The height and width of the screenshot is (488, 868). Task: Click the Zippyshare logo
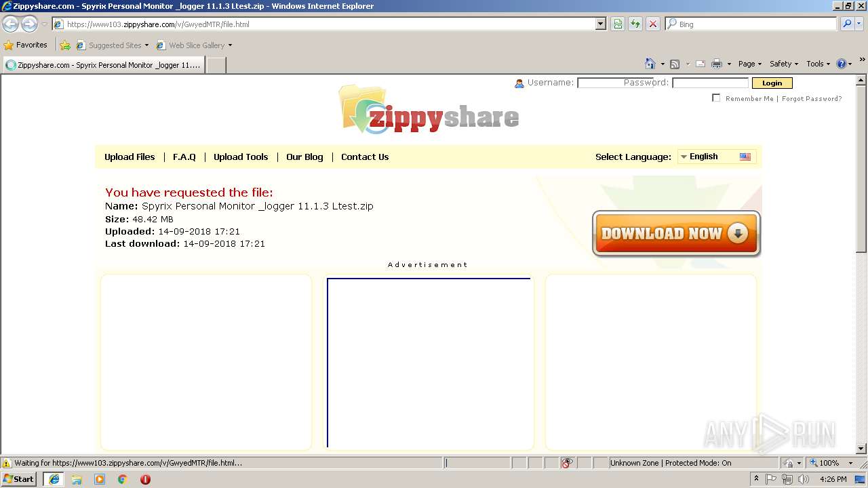(x=429, y=110)
